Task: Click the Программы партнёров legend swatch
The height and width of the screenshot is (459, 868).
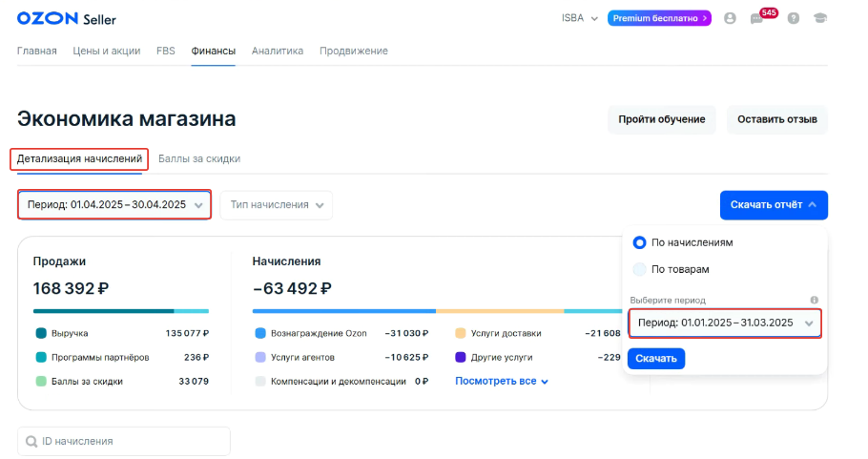Action: [41, 357]
